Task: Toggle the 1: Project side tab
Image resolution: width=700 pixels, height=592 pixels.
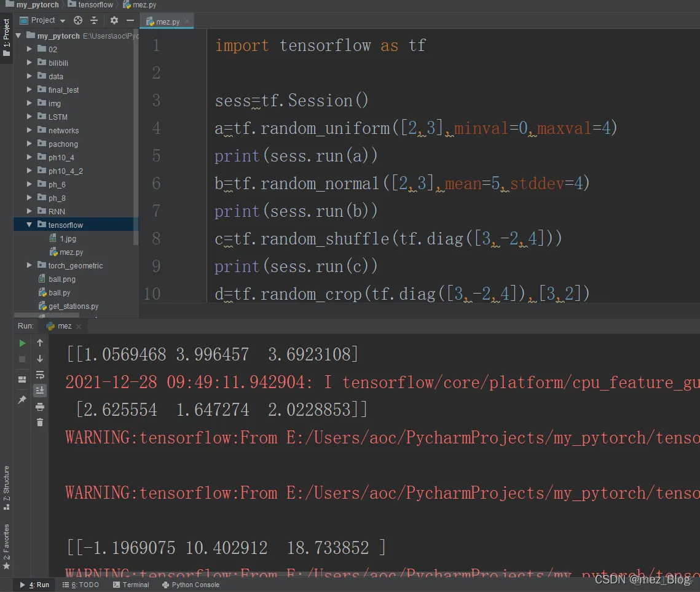Action: coord(6,37)
